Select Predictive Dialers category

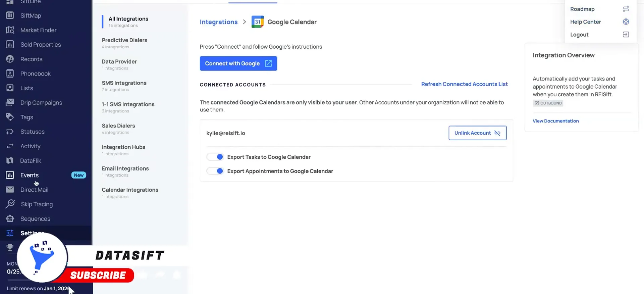coord(124,43)
